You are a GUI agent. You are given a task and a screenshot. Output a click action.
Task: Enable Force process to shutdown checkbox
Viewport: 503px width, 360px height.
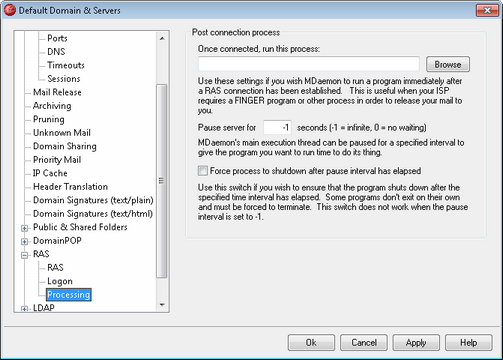(203, 171)
